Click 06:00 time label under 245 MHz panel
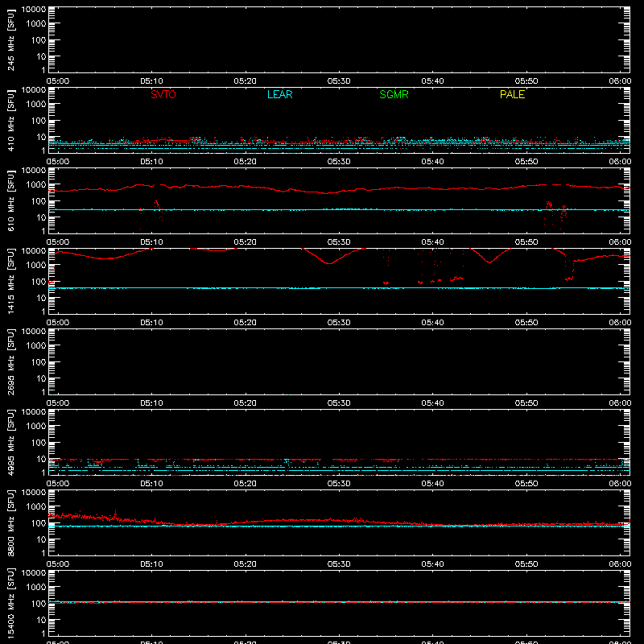Viewport: 644px width, 644px height. pos(620,81)
